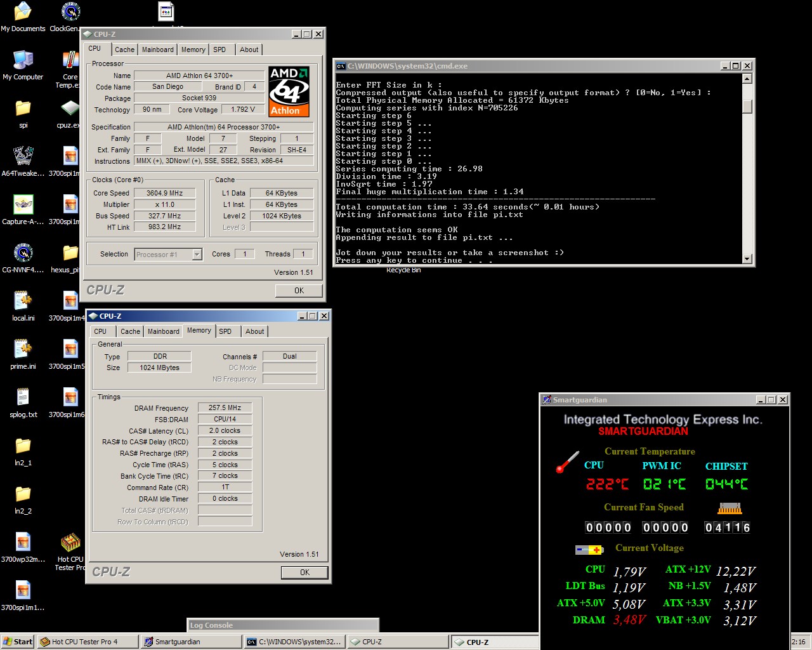This screenshot has height=650, width=812.
Task: Switch to the Memory tab in upper CPU-Z
Action: 193,50
